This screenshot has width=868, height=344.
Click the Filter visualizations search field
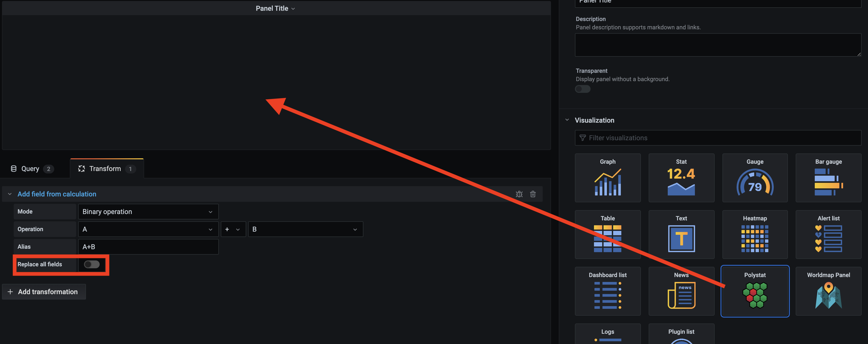718,138
